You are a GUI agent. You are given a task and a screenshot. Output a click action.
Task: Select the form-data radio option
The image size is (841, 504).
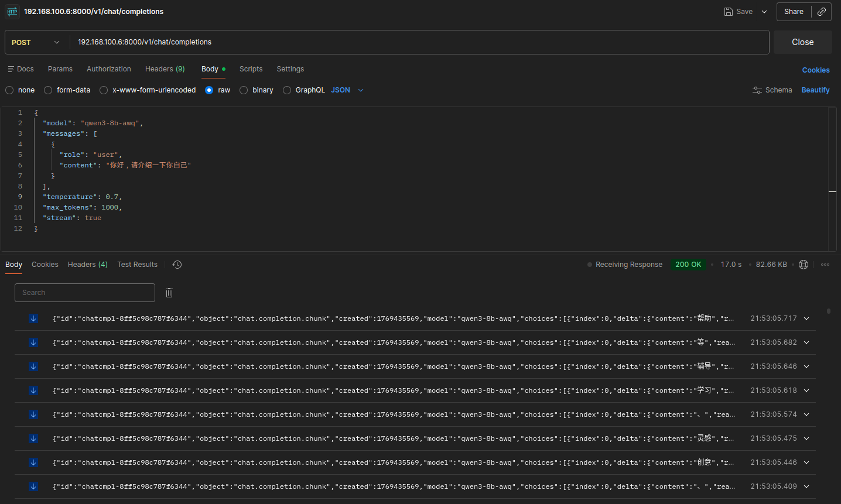pos(48,90)
